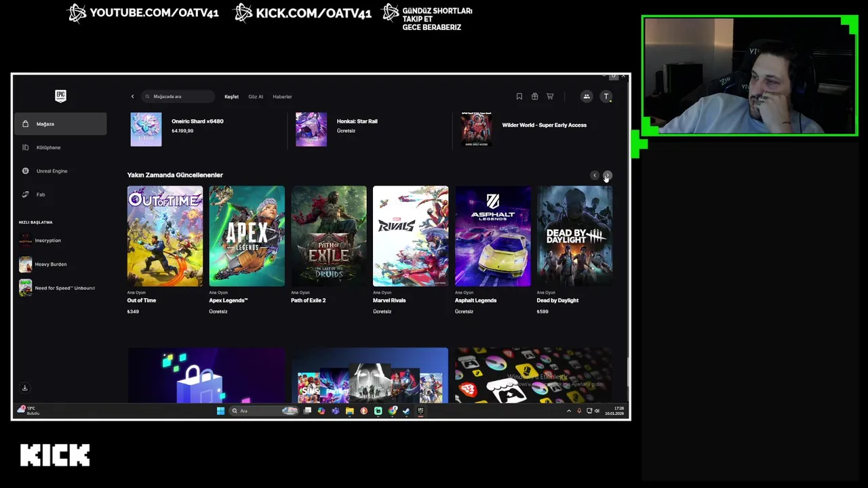This screenshot has width=868, height=488.
Task: Click the Unreal Engine logo icon
Action: pos(25,171)
